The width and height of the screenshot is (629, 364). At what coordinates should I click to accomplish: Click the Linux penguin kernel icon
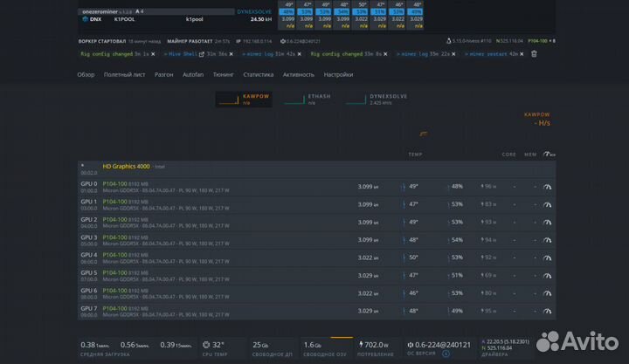448,41
